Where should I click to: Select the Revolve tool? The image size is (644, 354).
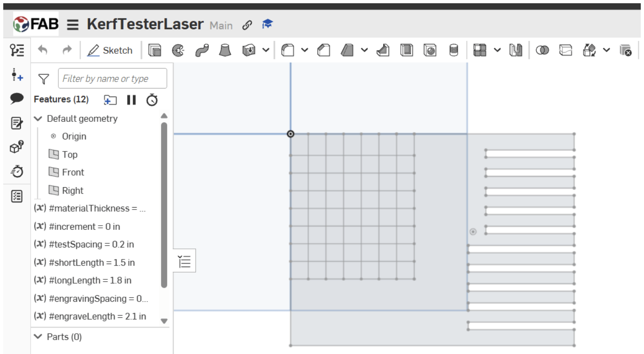click(178, 50)
